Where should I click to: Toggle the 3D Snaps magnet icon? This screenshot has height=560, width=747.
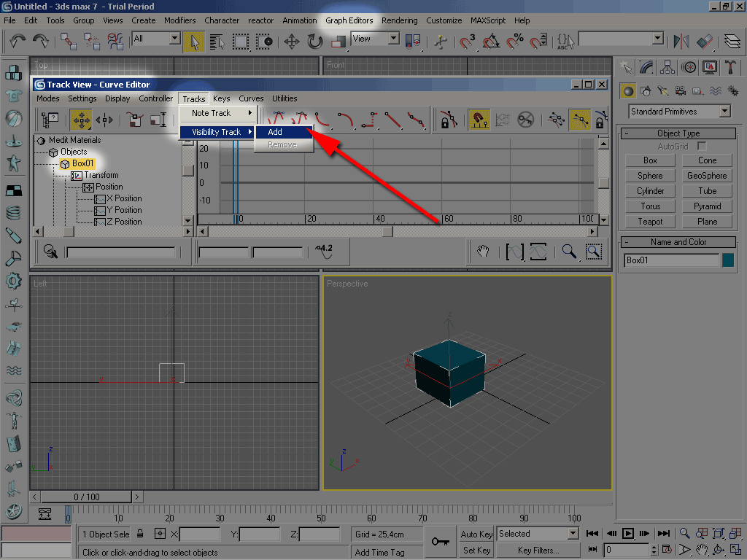468,42
